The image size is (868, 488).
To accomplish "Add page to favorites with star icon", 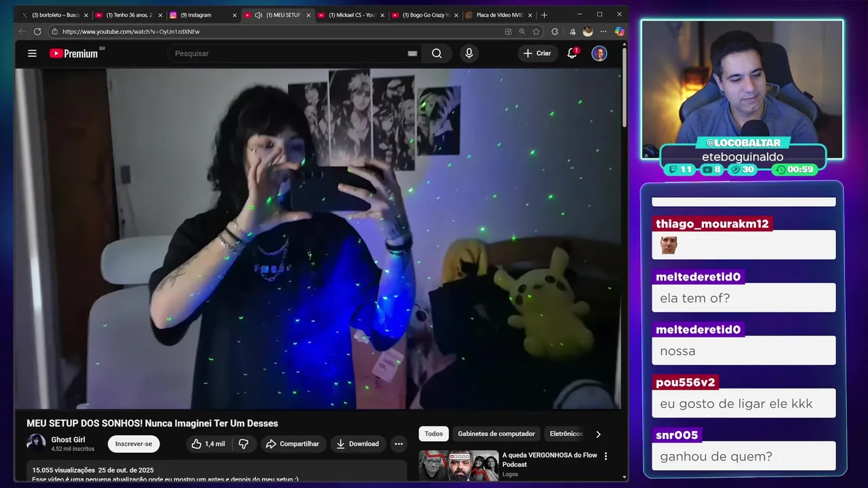I will [536, 31].
